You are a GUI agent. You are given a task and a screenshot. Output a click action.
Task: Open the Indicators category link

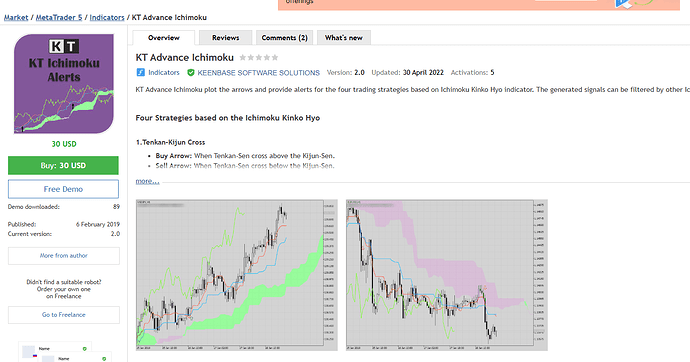[164, 73]
